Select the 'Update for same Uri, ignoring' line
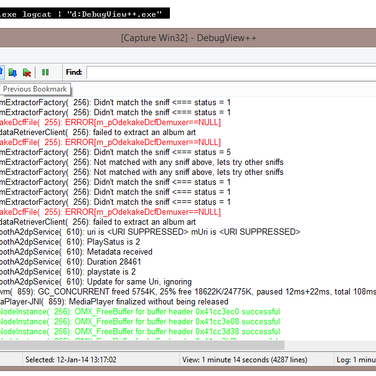Screen dimensions: 376x376 [188, 282]
